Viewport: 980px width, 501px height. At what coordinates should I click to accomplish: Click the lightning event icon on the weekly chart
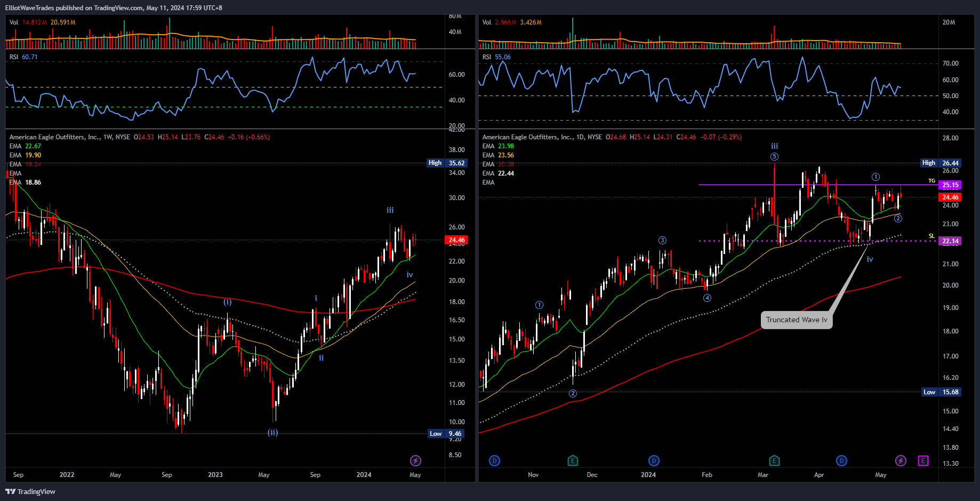(x=415, y=460)
